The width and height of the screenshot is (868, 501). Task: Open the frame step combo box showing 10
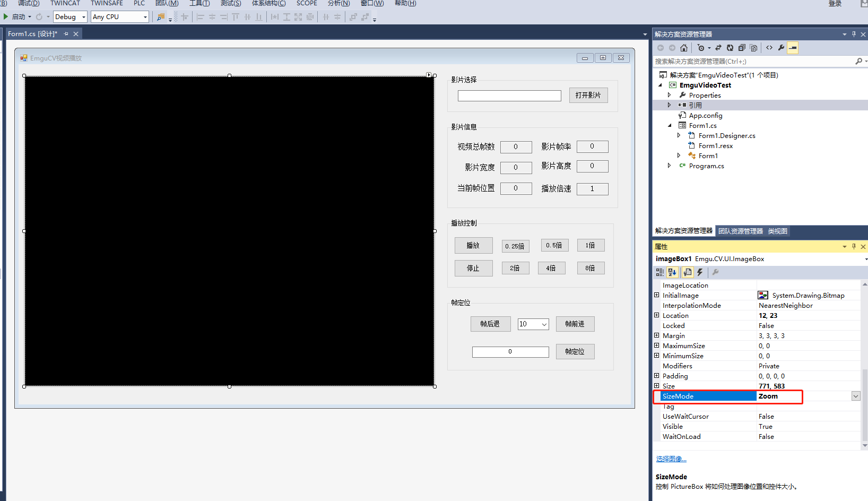[x=544, y=324]
